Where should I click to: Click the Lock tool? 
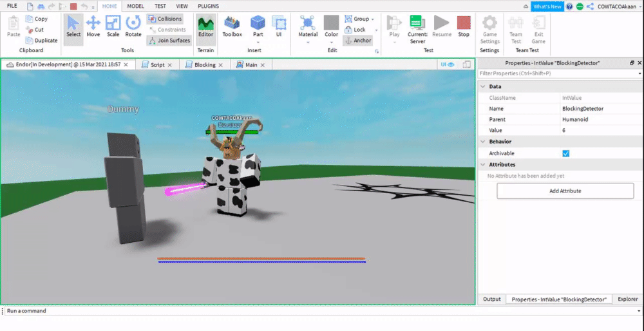pyautogui.click(x=355, y=30)
